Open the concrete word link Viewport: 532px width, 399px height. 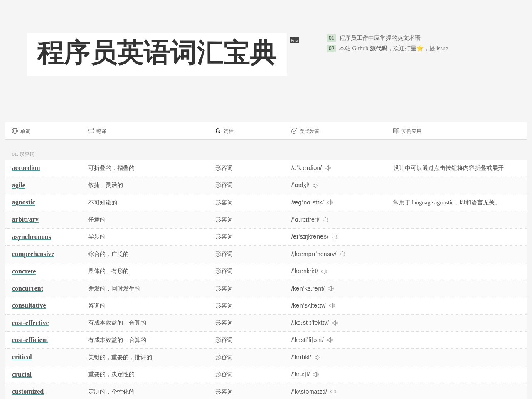[x=24, y=271]
